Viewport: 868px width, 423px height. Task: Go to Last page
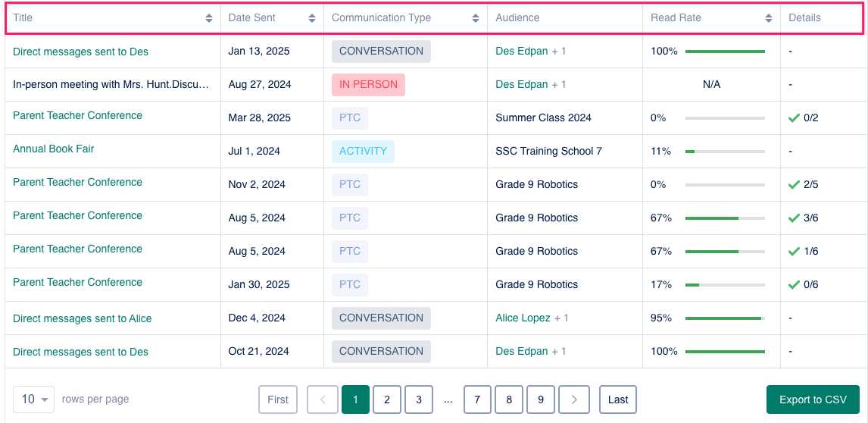(618, 399)
